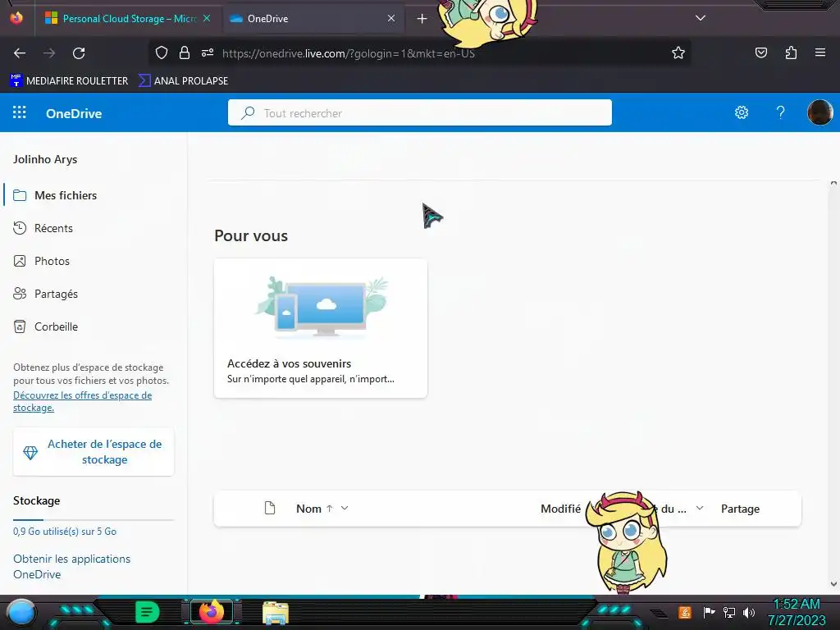Close the Personal Cloud Storage tab
This screenshot has height=630, width=840.
pos(207,18)
